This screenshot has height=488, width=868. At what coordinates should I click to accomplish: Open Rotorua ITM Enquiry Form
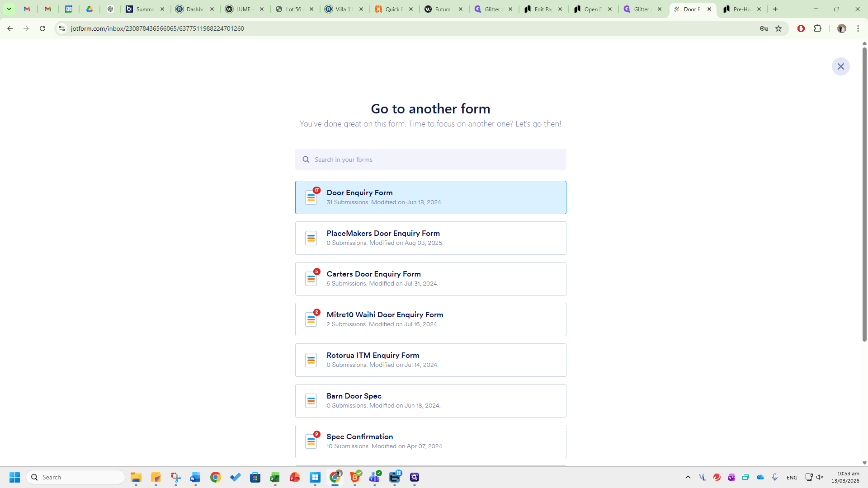[430, 360]
